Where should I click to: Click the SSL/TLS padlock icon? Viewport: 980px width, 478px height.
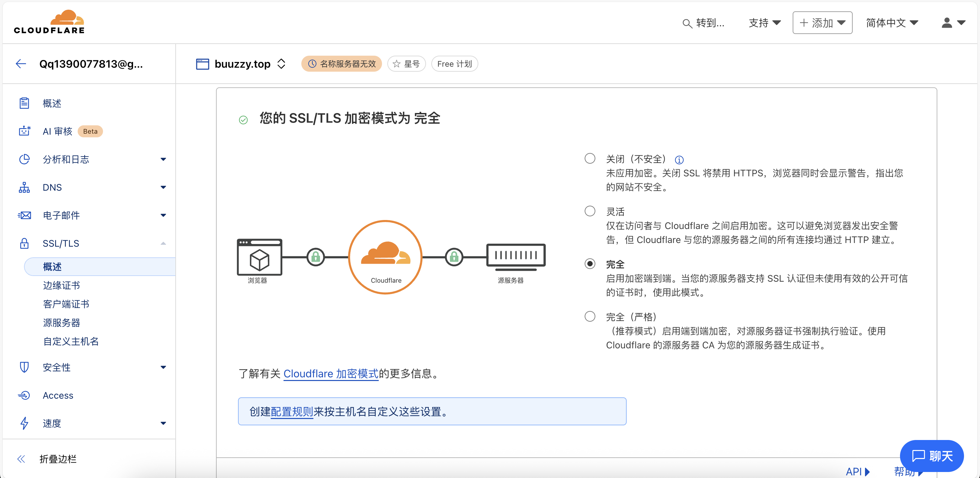(x=24, y=243)
